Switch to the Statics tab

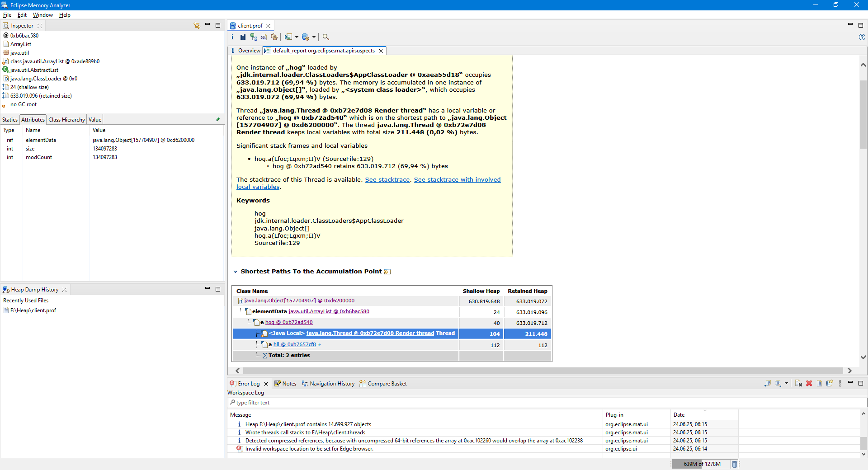click(x=10, y=120)
